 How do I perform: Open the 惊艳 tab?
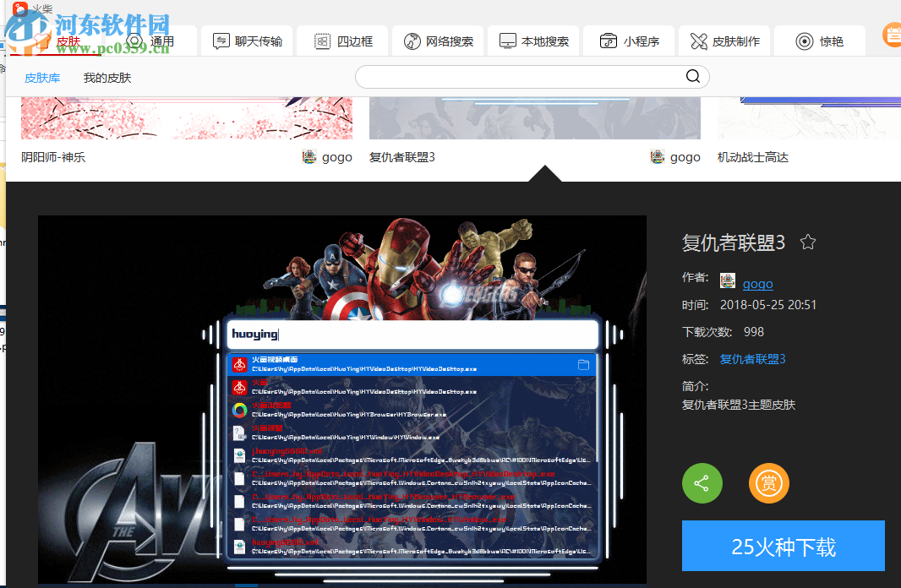pos(820,41)
